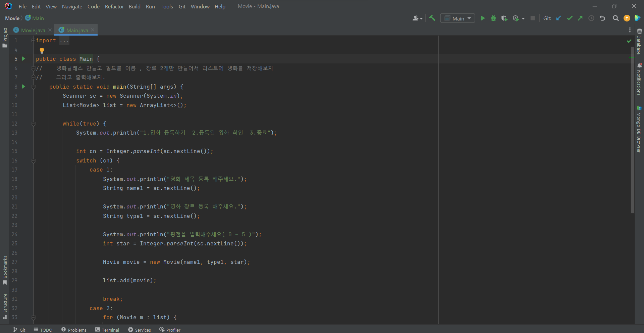Expand the folded import statement on line 1
The image size is (644, 333).
coord(33,40)
